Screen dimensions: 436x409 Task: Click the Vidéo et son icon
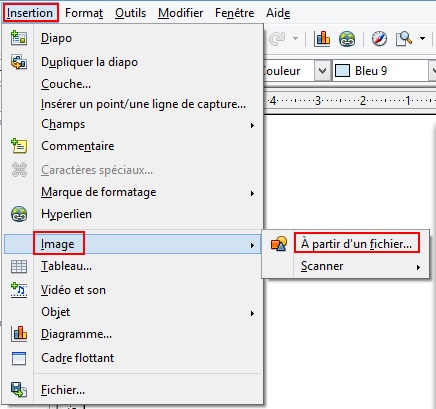coord(19,290)
